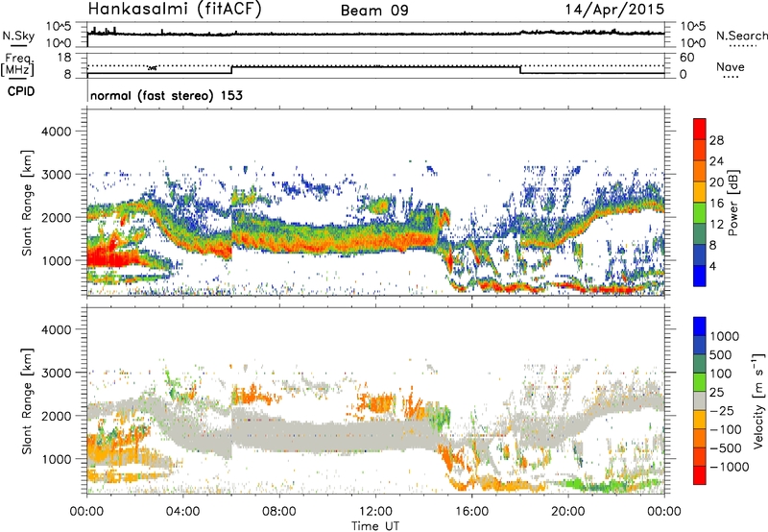This screenshot has width=768, height=532.
Task: Click the red top of the power colorbar
Action: click(700, 129)
